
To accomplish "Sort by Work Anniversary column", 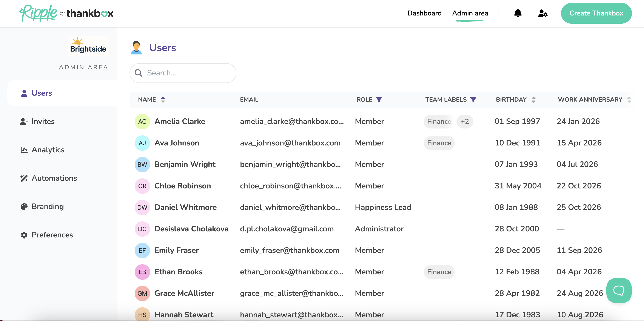I will (629, 100).
